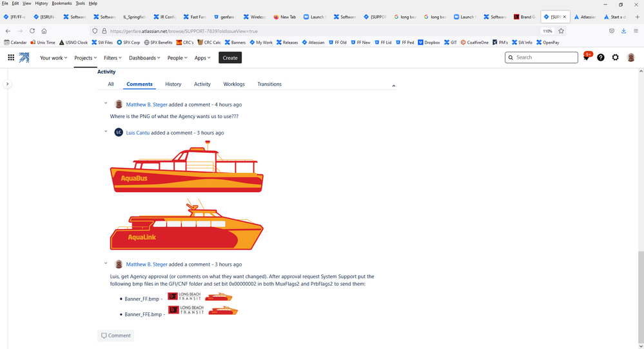This screenshot has height=349, width=644.
Task: Expand the left sidebar with the chevron
Action: tap(7, 84)
